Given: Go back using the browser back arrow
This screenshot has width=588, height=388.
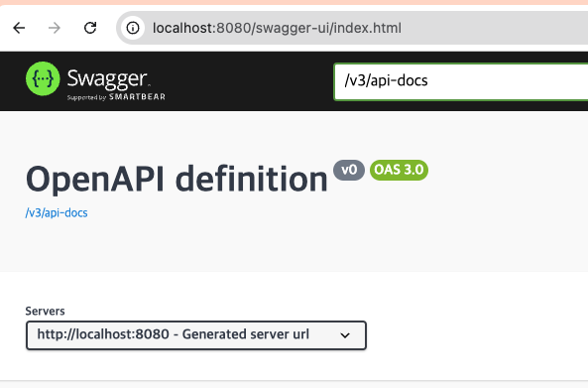Looking at the screenshot, I should (19, 28).
